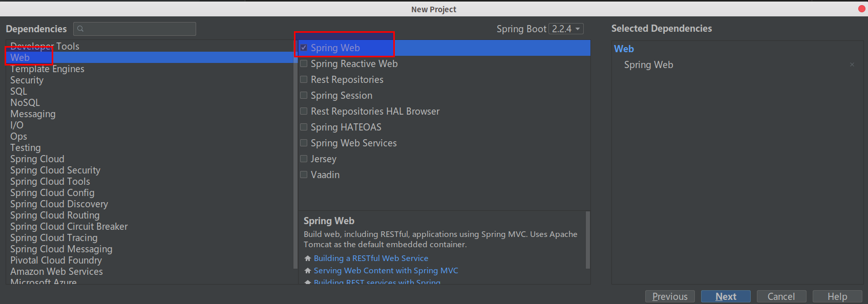Uncheck the Spring Web checkbox
The width and height of the screenshot is (868, 304).
(304, 48)
